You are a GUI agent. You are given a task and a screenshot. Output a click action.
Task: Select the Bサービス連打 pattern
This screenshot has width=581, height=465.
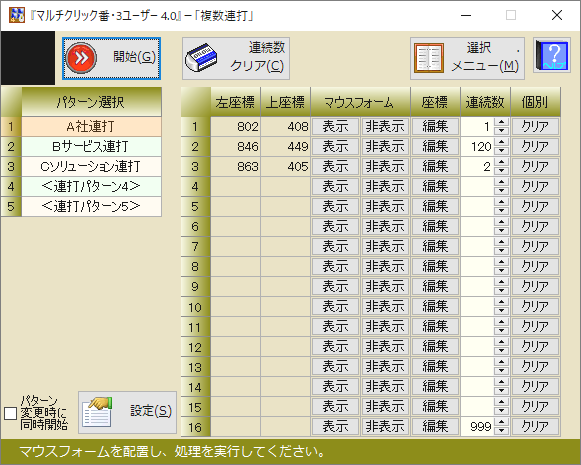(92, 146)
